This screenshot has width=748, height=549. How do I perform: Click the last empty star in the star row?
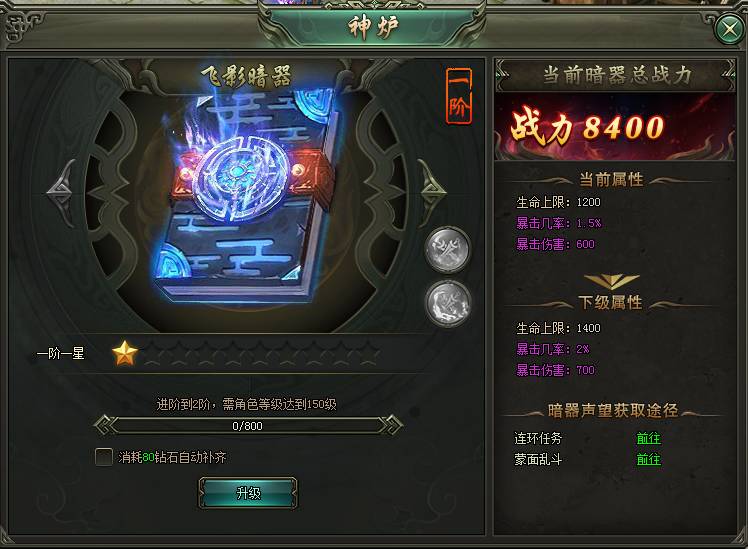point(369,354)
